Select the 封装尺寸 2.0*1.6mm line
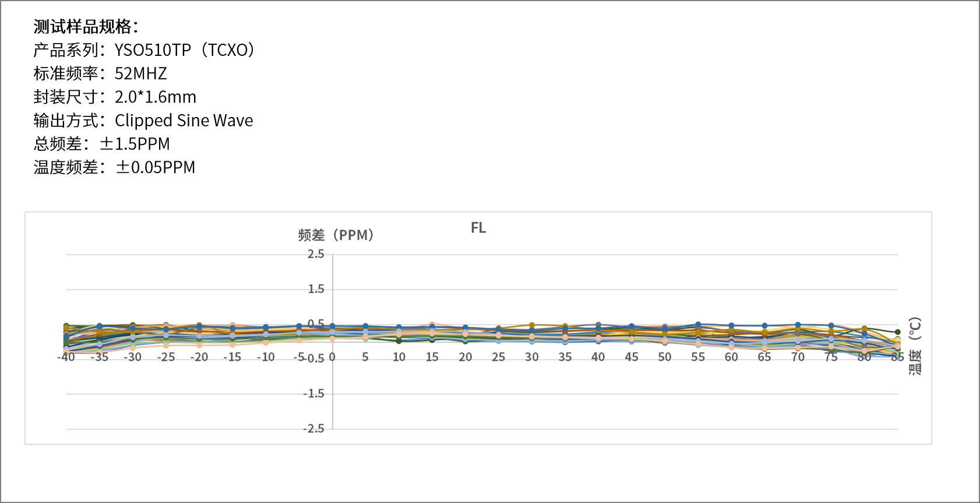Screen dimensions: 980x503 [115, 97]
